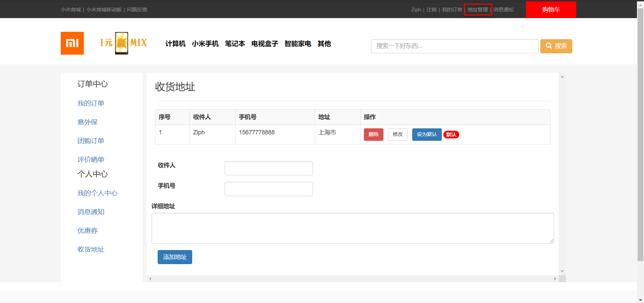The width and height of the screenshot is (644, 303).
Task: Click the 收货地址 page heading
Action: click(x=175, y=87)
